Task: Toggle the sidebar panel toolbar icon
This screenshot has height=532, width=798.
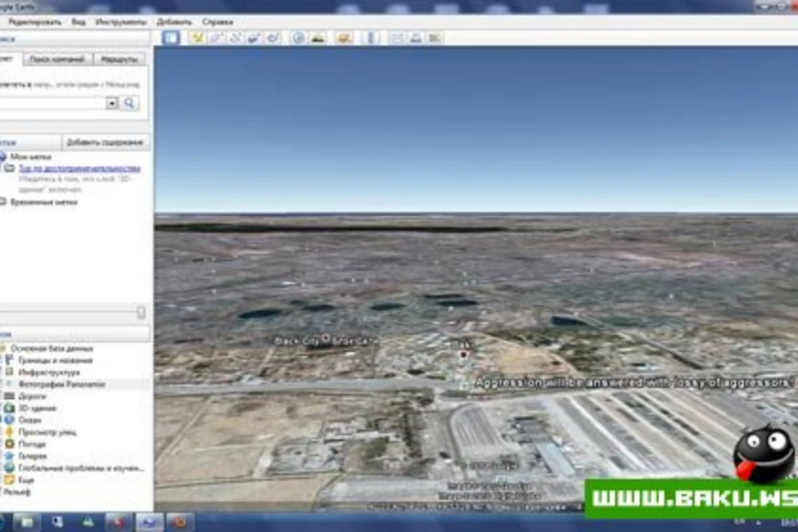Action: click(x=171, y=37)
